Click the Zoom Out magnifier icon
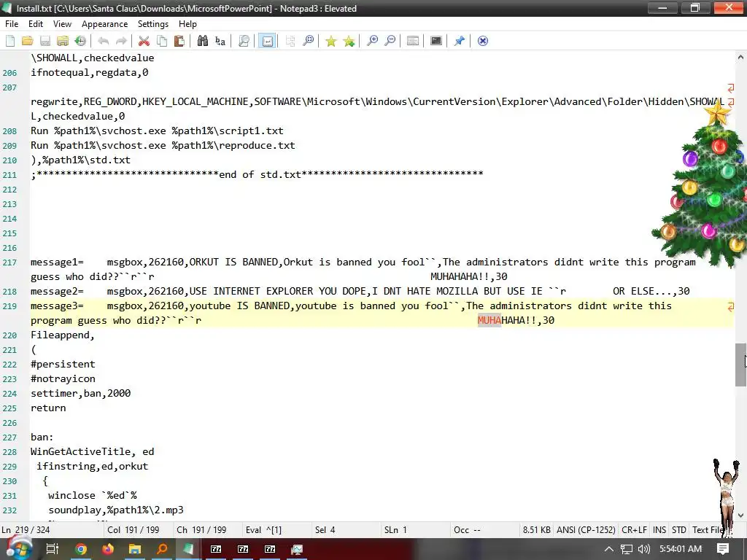This screenshot has width=747, height=560. click(x=390, y=41)
